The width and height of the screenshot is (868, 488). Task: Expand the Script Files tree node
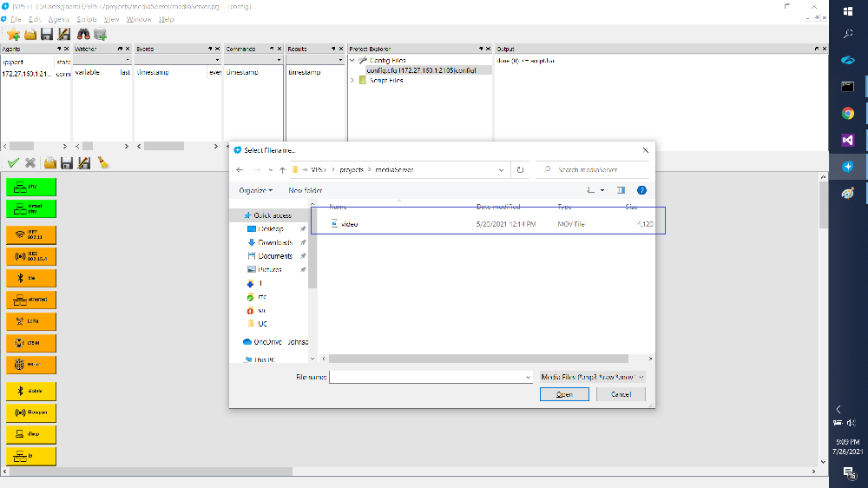pos(352,80)
